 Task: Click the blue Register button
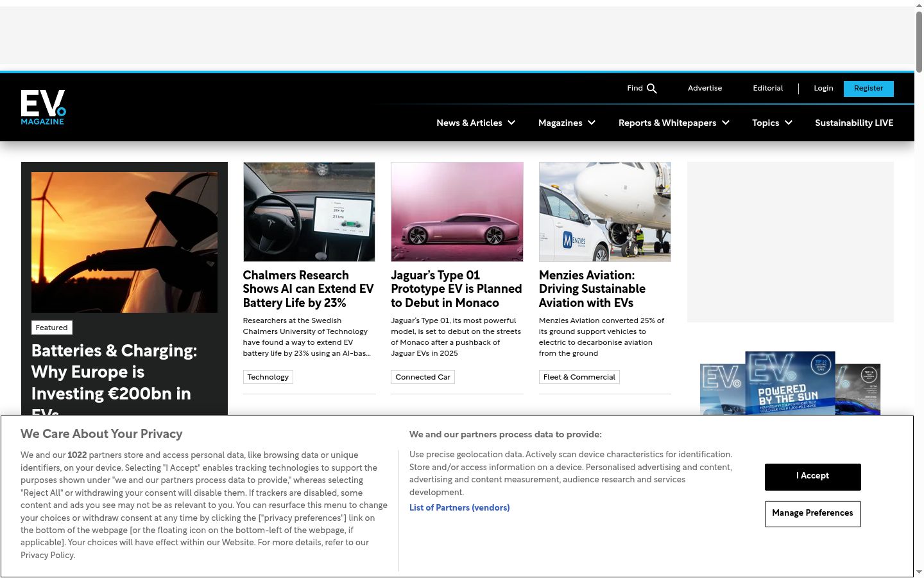click(x=869, y=89)
